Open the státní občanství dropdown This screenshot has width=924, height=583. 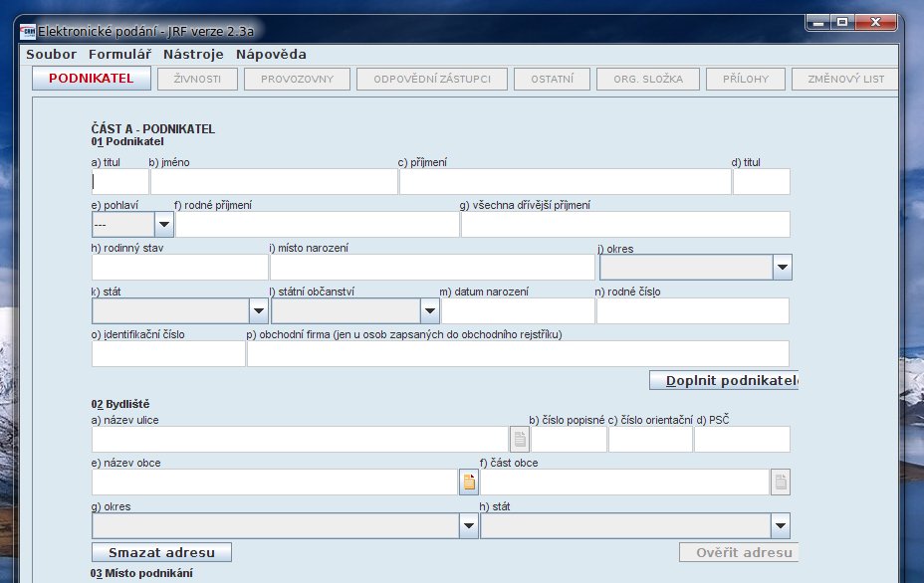tap(429, 311)
